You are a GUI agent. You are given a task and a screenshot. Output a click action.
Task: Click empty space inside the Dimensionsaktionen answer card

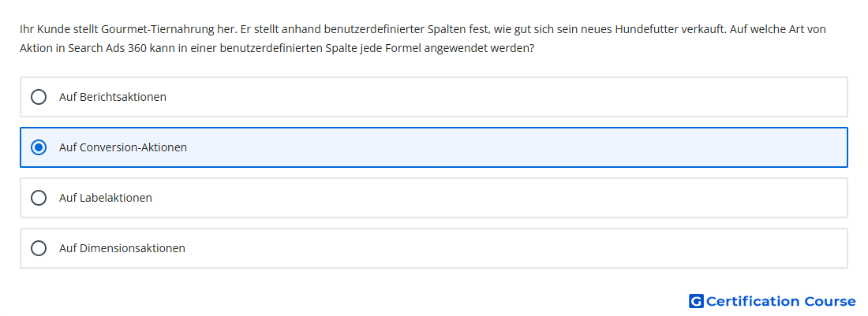click(x=498, y=248)
